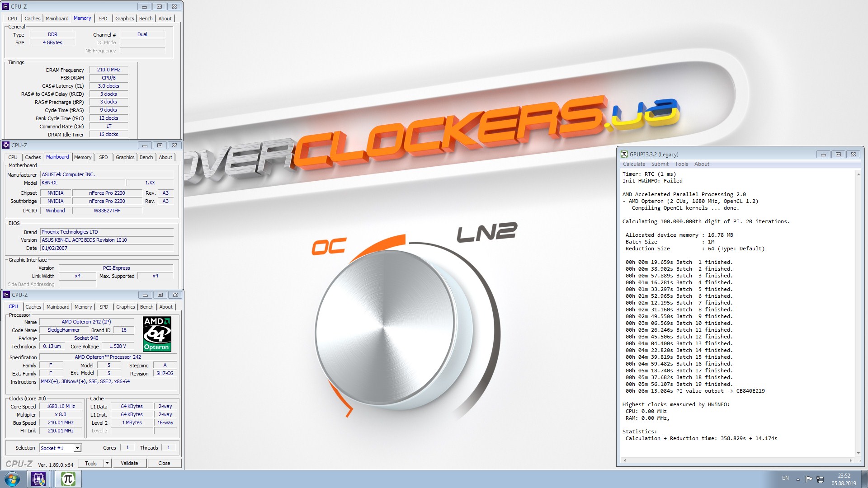
Task: Open Graphics tab in bottom CPU window
Action: [125, 307]
